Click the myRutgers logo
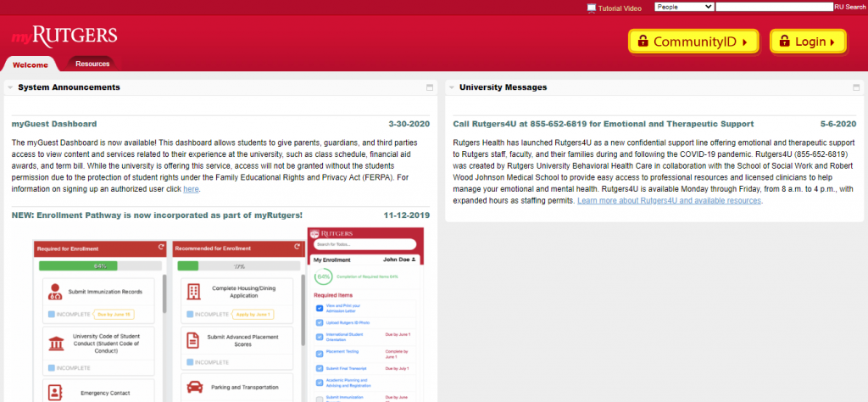Viewport: 868px width, 402px height. point(64,37)
